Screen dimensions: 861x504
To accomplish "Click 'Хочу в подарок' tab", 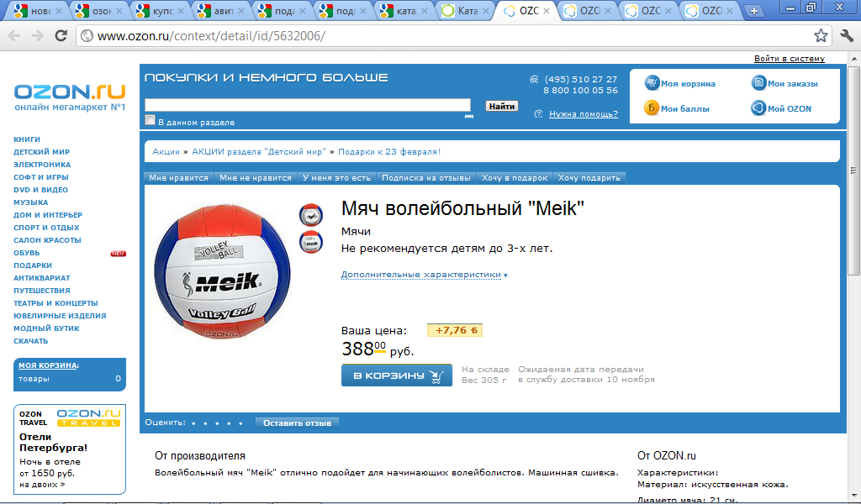I will 515,178.
